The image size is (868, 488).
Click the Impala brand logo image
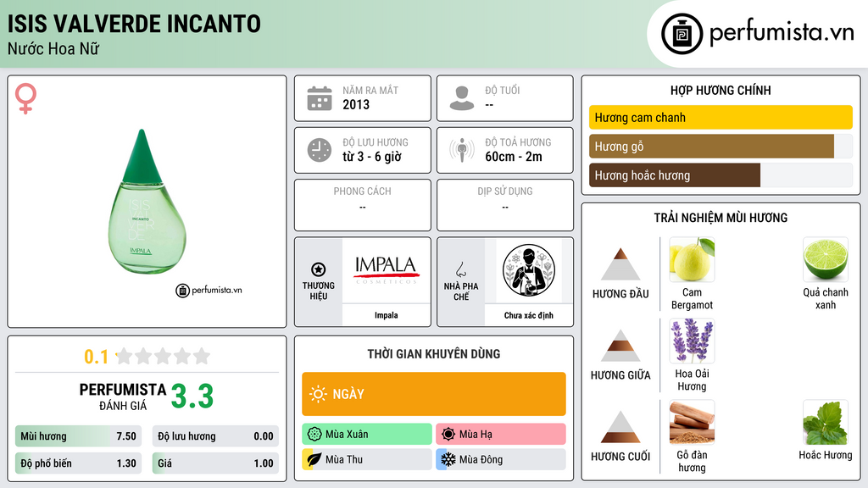[387, 270]
